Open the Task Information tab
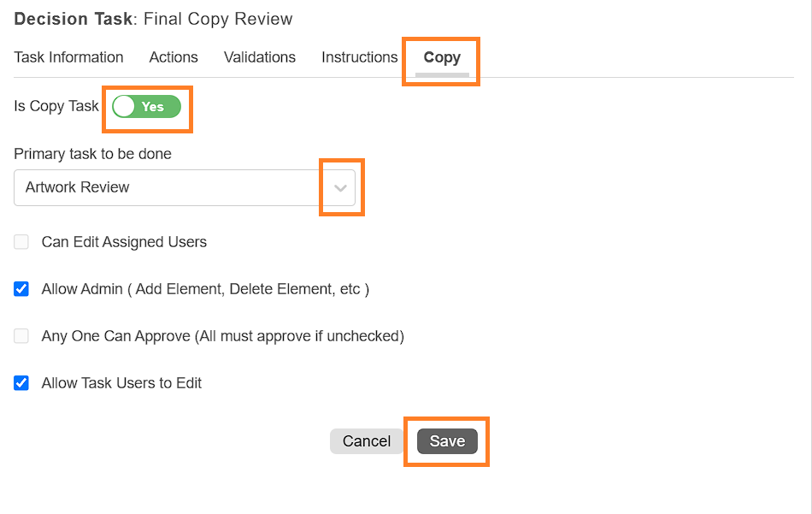This screenshot has width=812, height=514. tap(68, 57)
